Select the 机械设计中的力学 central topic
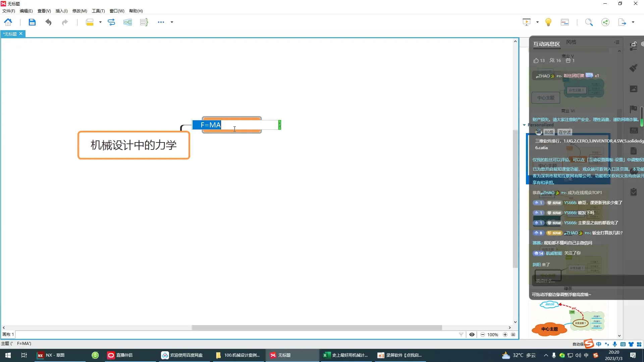Image resolution: width=644 pixels, height=362 pixels. pyautogui.click(x=133, y=145)
